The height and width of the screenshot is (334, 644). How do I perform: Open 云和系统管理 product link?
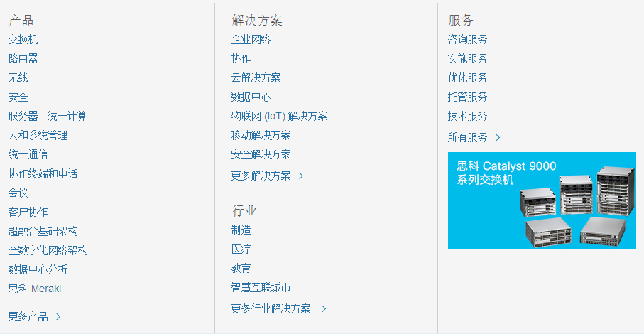(x=38, y=135)
